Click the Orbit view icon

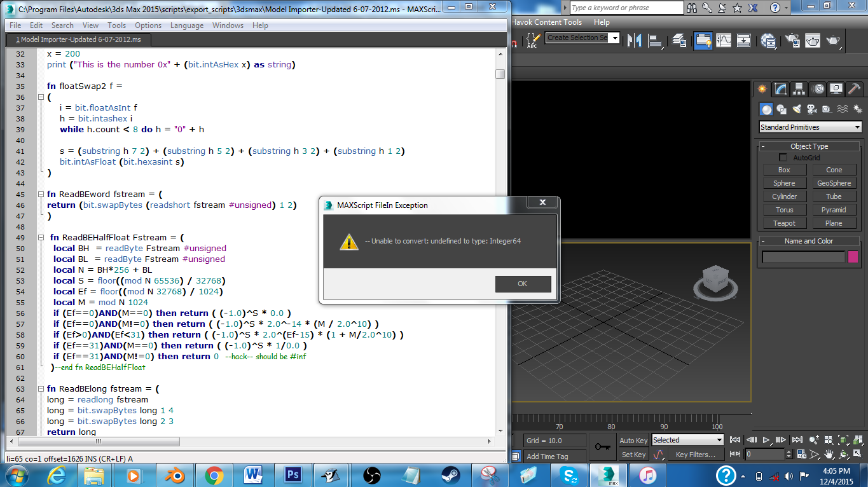point(843,454)
